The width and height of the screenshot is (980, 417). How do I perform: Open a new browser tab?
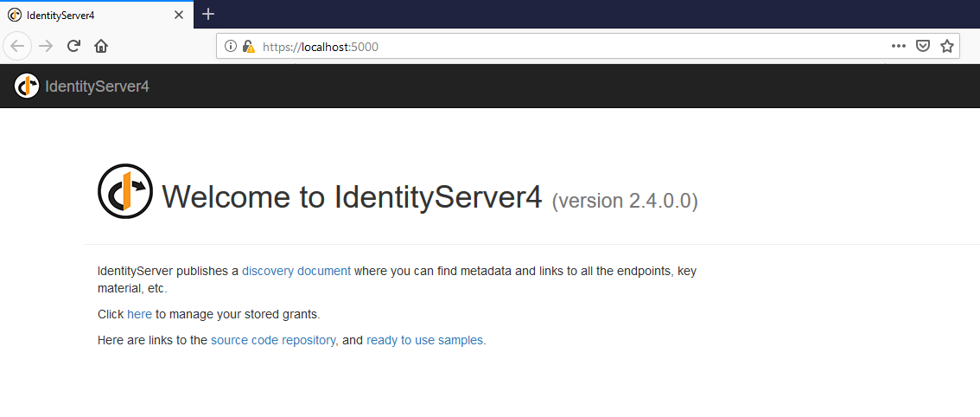(x=208, y=15)
